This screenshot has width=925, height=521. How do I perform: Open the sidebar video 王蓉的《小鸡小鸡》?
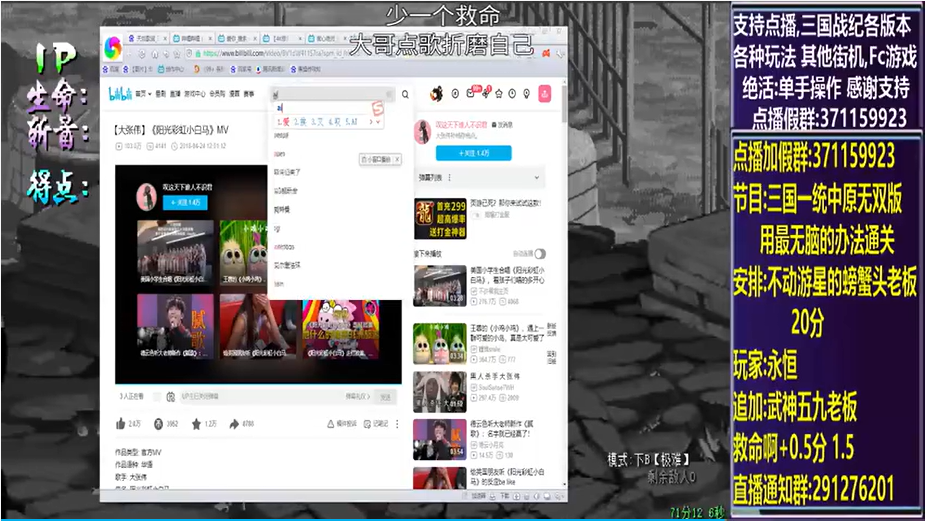click(x=439, y=343)
